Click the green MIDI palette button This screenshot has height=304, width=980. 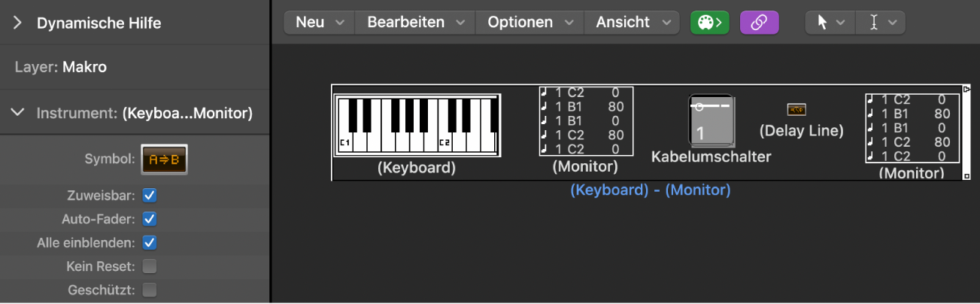[x=709, y=23]
